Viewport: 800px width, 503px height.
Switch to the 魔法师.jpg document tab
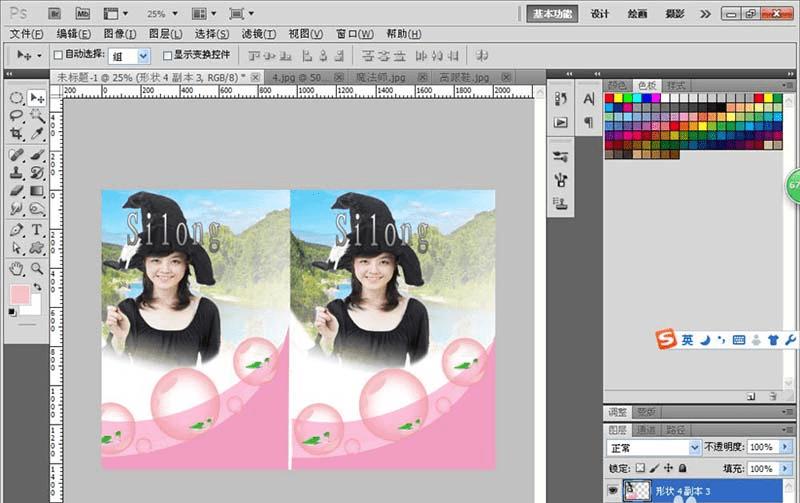coord(380,78)
